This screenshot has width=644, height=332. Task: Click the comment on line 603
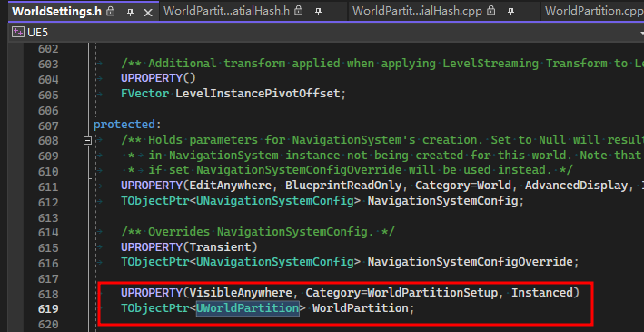[x=382, y=63]
